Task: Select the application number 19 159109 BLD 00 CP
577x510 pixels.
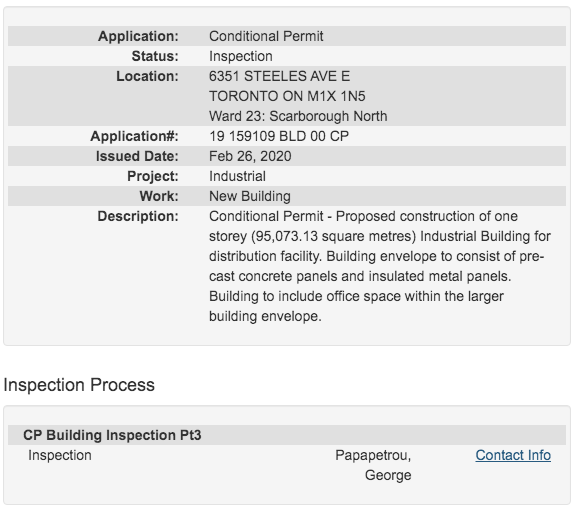Action: pyautogui.click(x=279, y=137)
